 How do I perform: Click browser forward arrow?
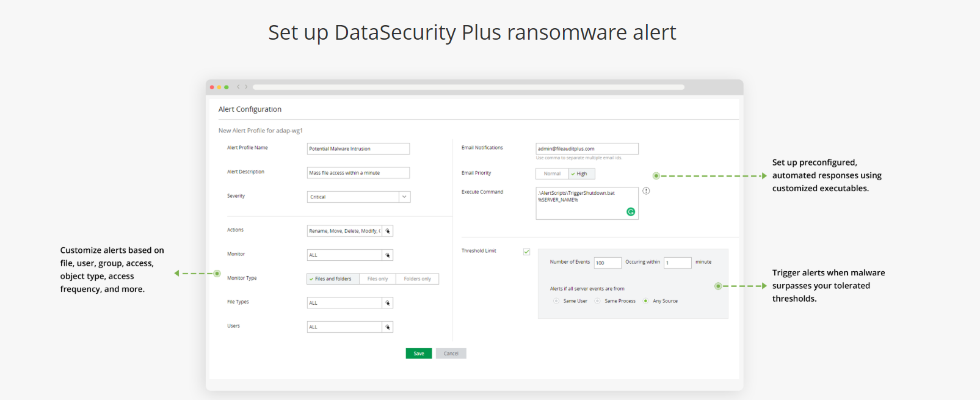(247, 87)
